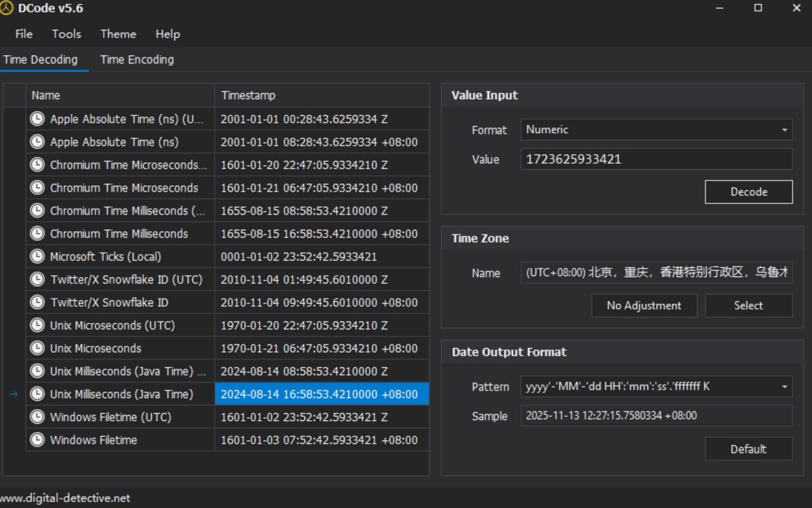Click clock icon beside Unix Microseconds (UTC)
The image size is (812, 508).
(x=37, y=325)
